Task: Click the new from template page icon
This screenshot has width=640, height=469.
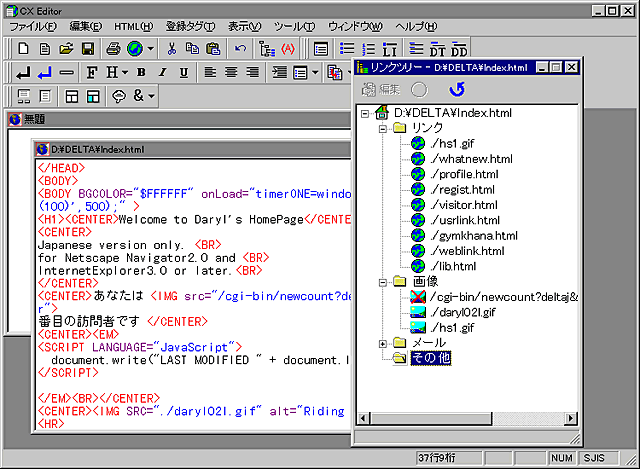Action: [x=44, y=49]
